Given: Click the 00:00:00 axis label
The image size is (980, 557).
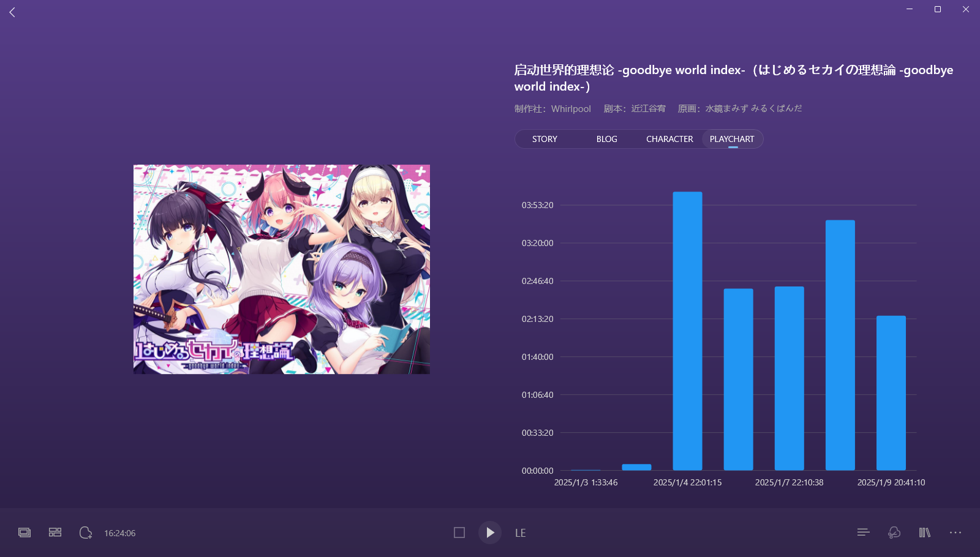Looking at the screenshot, I should 537,471.
